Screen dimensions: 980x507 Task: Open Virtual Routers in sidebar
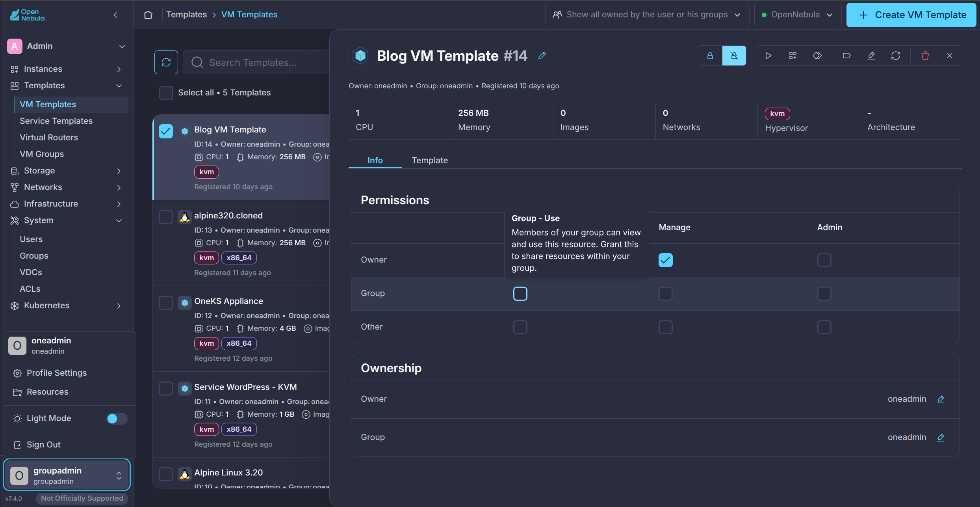49,138
